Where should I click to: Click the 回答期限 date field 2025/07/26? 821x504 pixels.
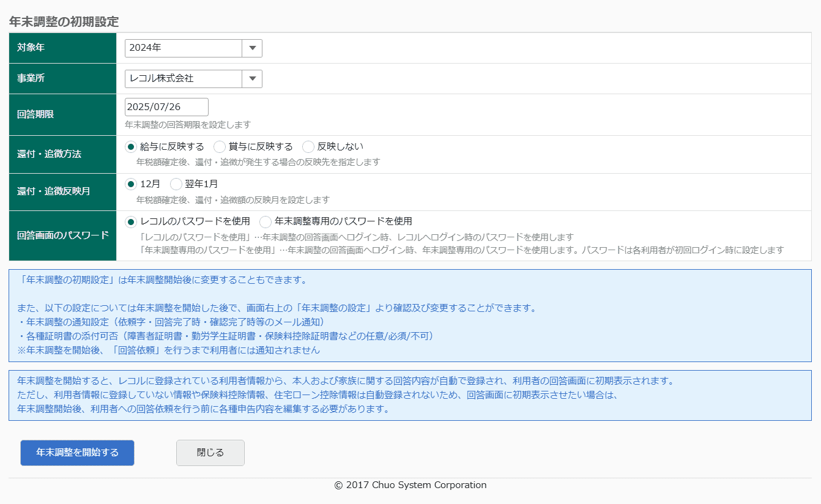click(x=166, y=107)
